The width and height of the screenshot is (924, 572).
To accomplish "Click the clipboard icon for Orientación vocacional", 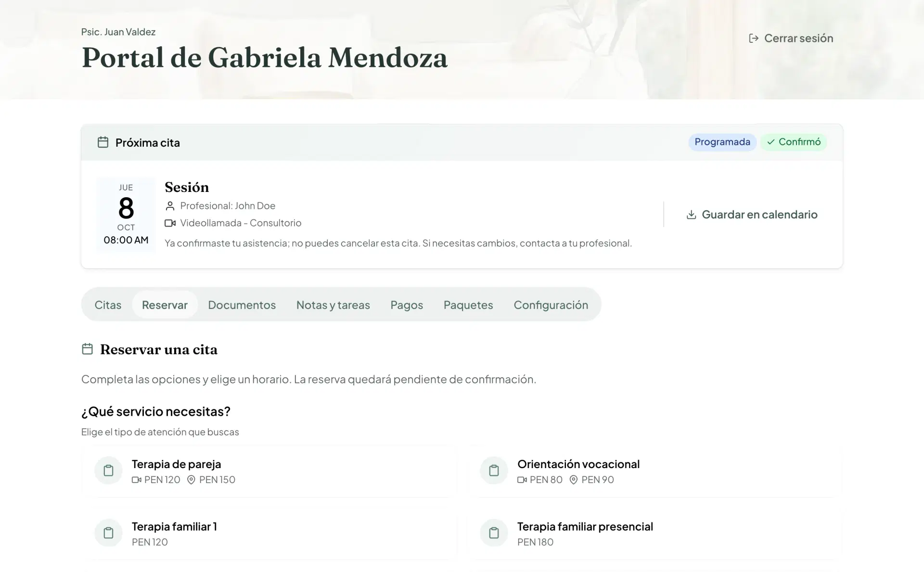I will [494, 470].
